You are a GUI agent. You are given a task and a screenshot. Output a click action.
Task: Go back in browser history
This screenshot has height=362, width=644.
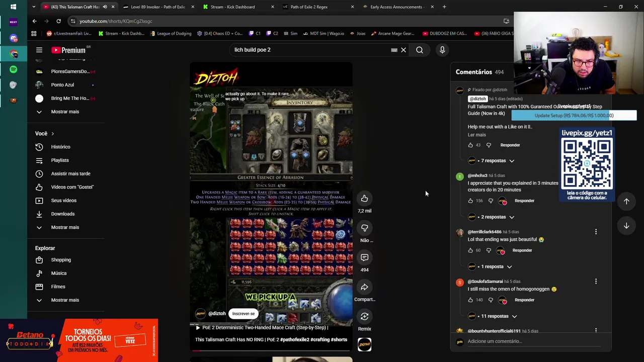(34, 21)
